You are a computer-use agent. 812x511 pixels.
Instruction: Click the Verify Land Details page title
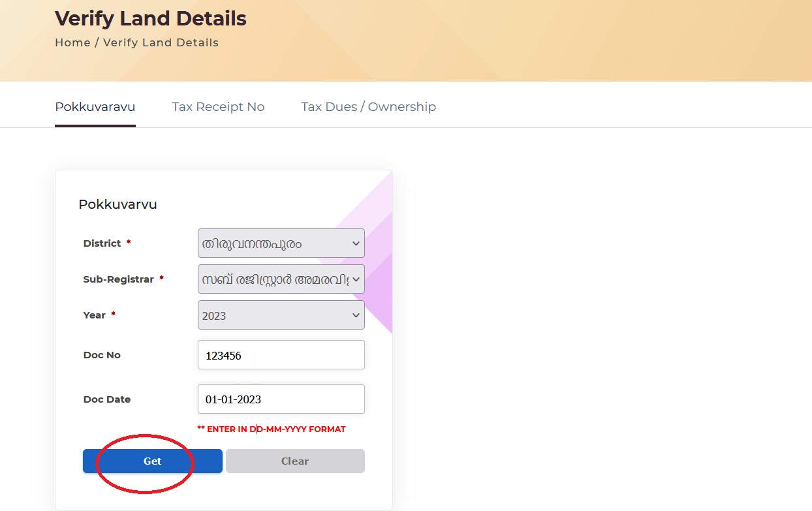coord(150,18)
